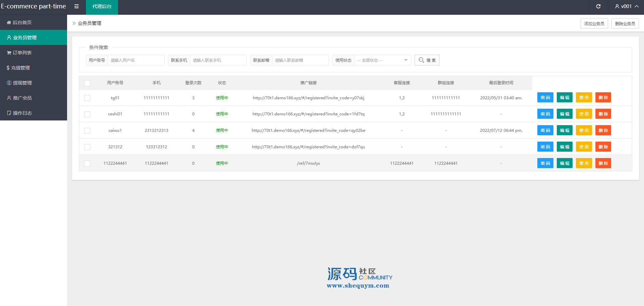Click invite link ending qy02be

pyautogui.click(x=308, y=131)
